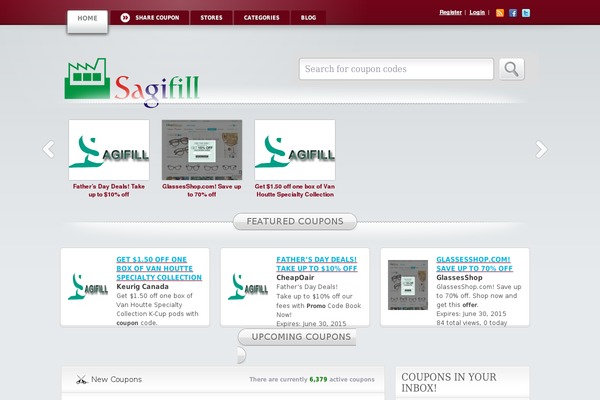The image size is (600, 400).
Task: Click the Featured Coupons heading button
Action: point(295,221)
